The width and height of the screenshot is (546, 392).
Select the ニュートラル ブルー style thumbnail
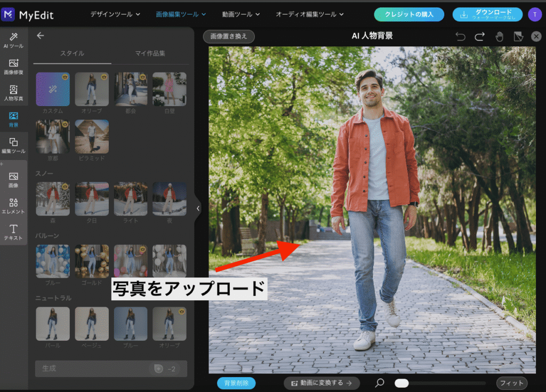tap(131, 324)
